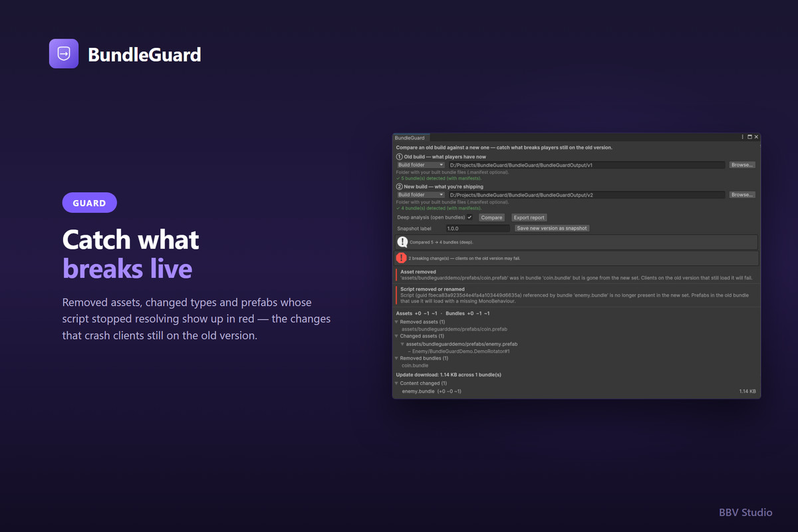The width and height of the screenshot is (798, 532).
Task: Select the removed asset coin.prefab row
Action: click(454, 329)
